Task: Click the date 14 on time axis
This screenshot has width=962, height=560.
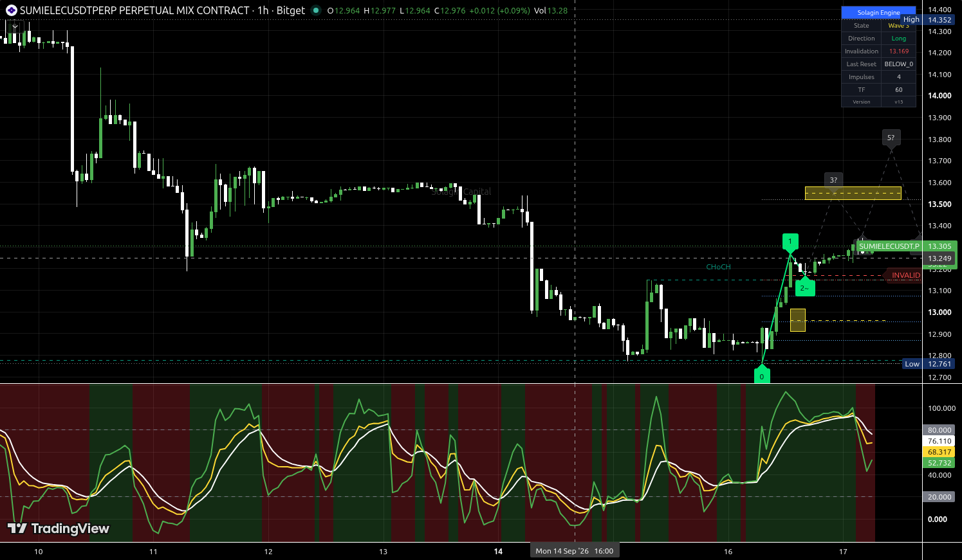Action: click(498, 552)
